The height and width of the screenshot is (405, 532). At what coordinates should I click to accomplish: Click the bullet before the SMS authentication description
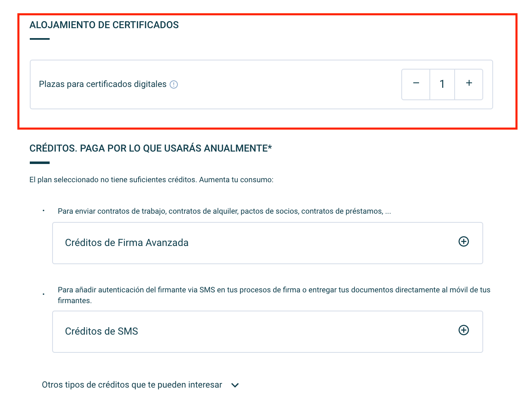tap(43, 295)
